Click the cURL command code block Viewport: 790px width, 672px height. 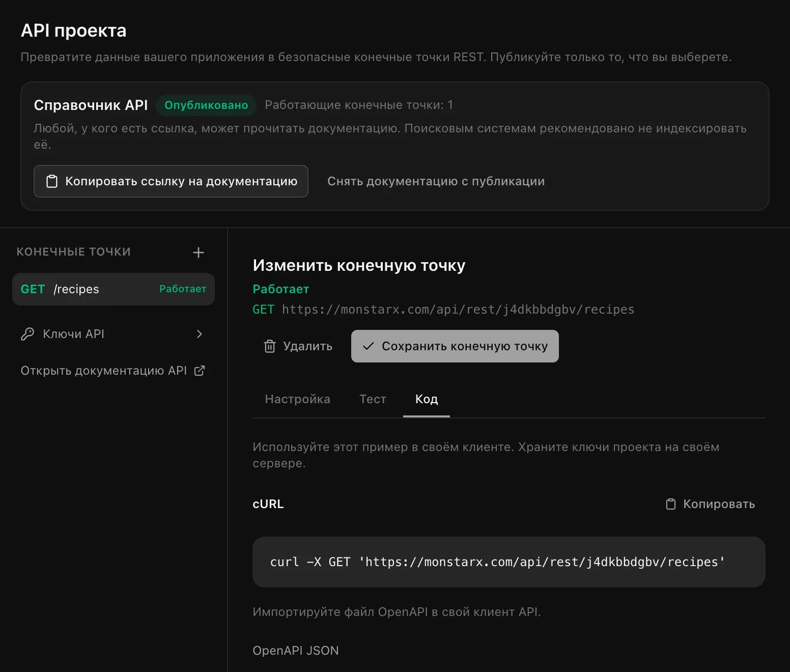tap(509, 562)
